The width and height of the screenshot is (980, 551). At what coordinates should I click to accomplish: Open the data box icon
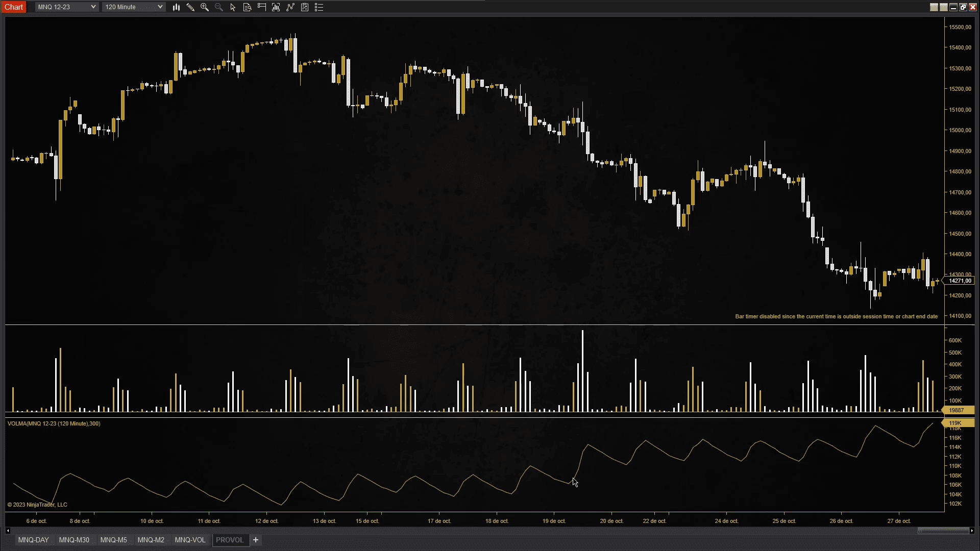[x=247, y=7]
